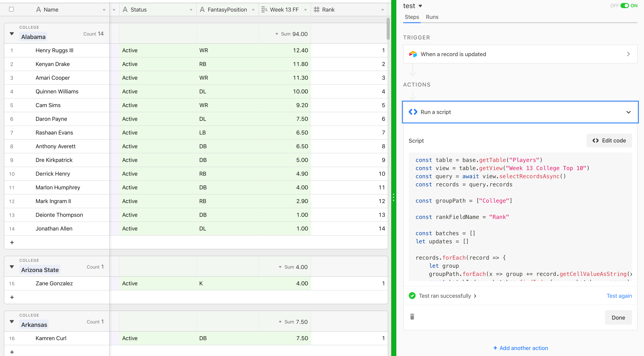Viewport: 644px width, 356px height.
Task: Click Zane Gonzalez's K position cell
Action: (228, 283)
